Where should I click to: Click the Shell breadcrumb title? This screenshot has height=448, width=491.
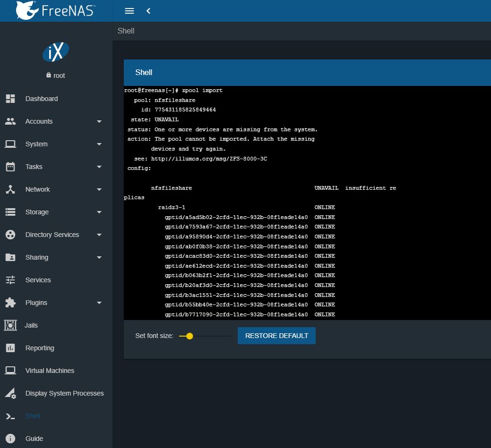coord(126,31)
